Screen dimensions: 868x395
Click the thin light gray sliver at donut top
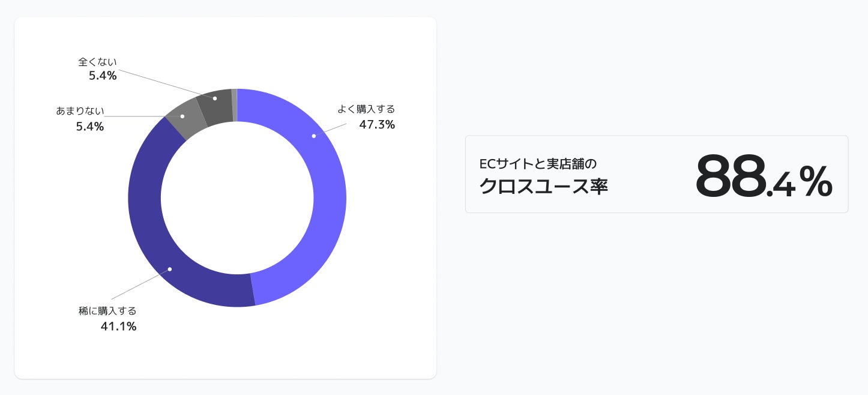(x=234, y=105)
